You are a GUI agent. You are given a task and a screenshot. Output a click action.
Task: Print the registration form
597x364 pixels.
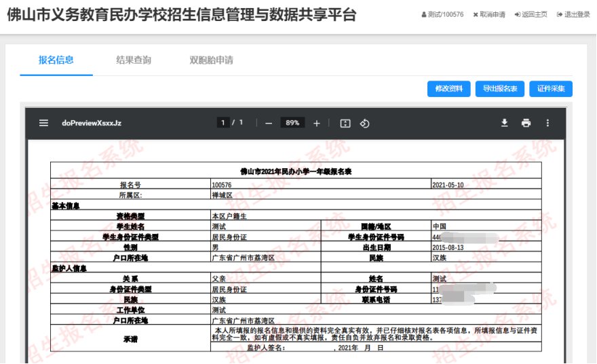tap(526, 123)
